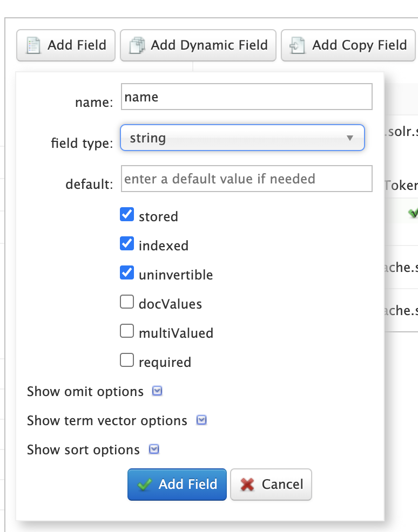This screenshot has width=418, height=532.
Task: Click the Add Copy Field icon
Action: point(298,45)
